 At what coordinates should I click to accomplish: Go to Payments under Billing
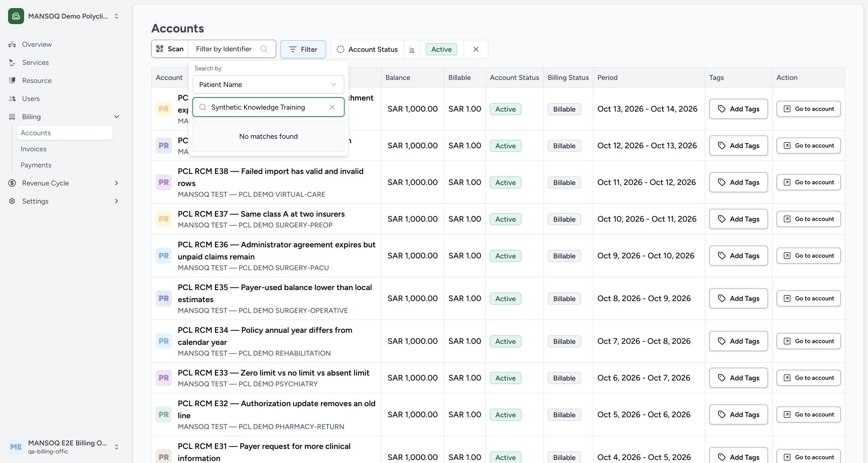pyautogui.click(x=36, y=165)
